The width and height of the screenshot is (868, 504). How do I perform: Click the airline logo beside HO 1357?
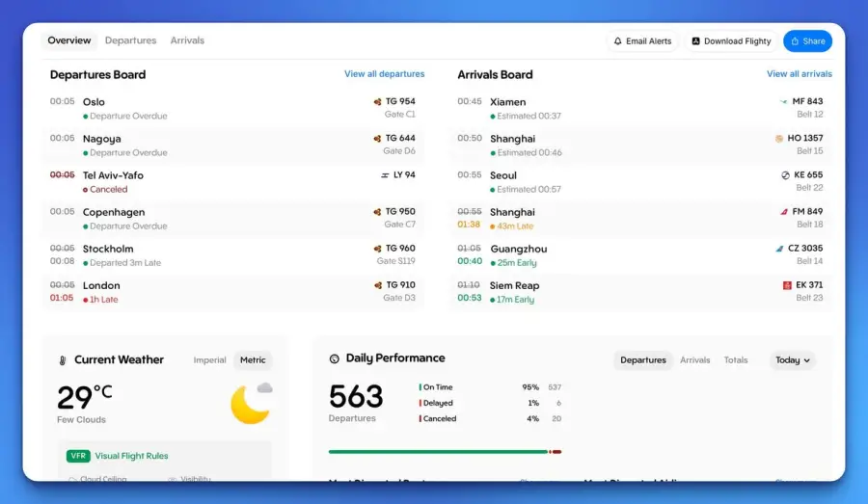(x=779, y=139)
